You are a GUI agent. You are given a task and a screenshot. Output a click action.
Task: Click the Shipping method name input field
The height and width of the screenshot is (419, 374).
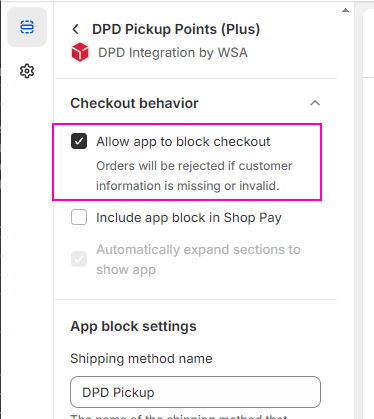tap(195, 392)
